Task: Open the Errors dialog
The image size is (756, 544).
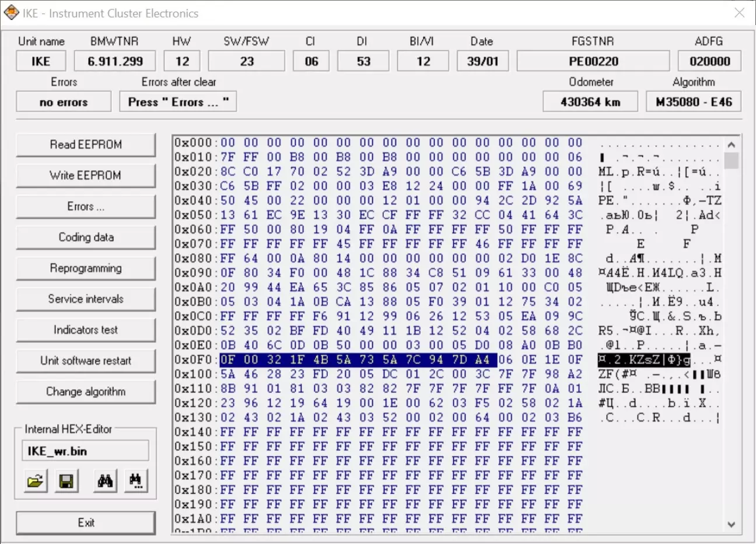Action: (x=86, y=206)
